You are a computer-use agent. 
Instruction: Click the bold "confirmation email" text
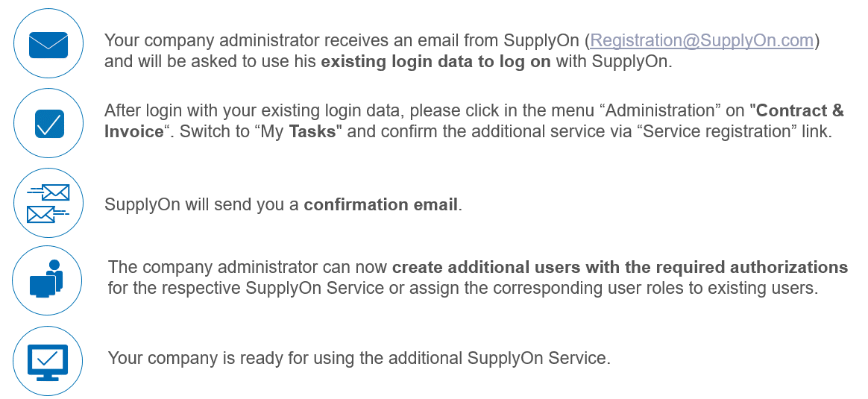381,205
